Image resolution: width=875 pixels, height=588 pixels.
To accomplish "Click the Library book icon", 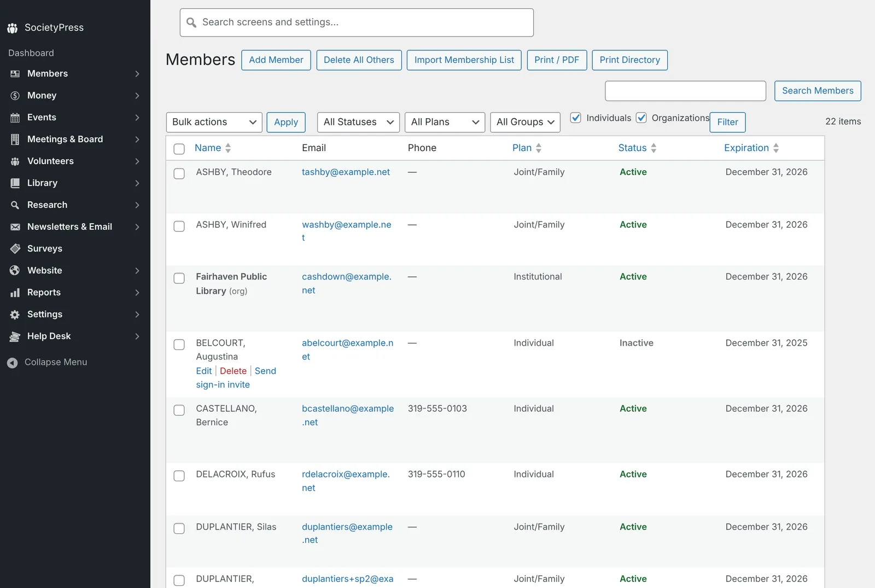I will [15, 183].
